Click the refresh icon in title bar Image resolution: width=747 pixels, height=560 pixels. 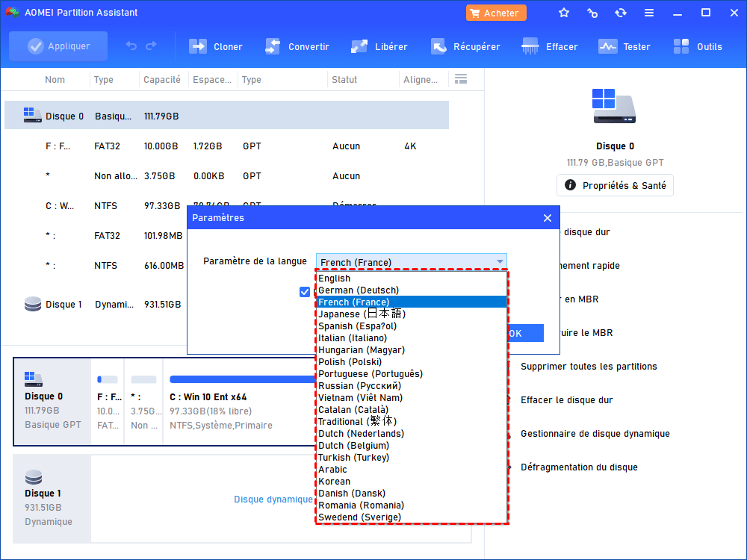(x=620, y=13)
